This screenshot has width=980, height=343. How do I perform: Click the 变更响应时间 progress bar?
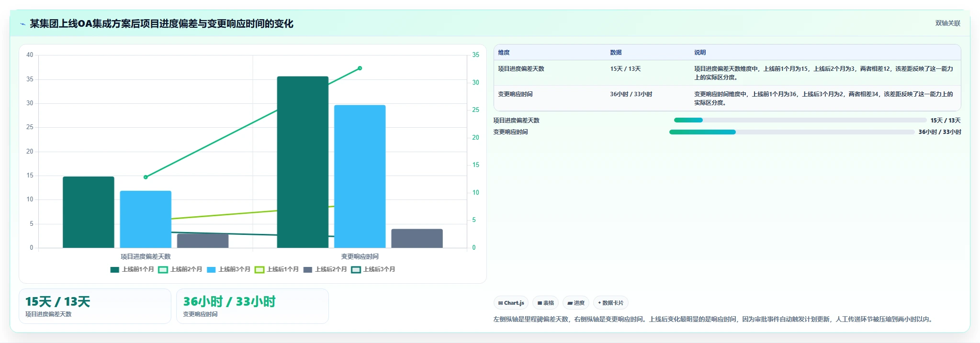(792, 132)
